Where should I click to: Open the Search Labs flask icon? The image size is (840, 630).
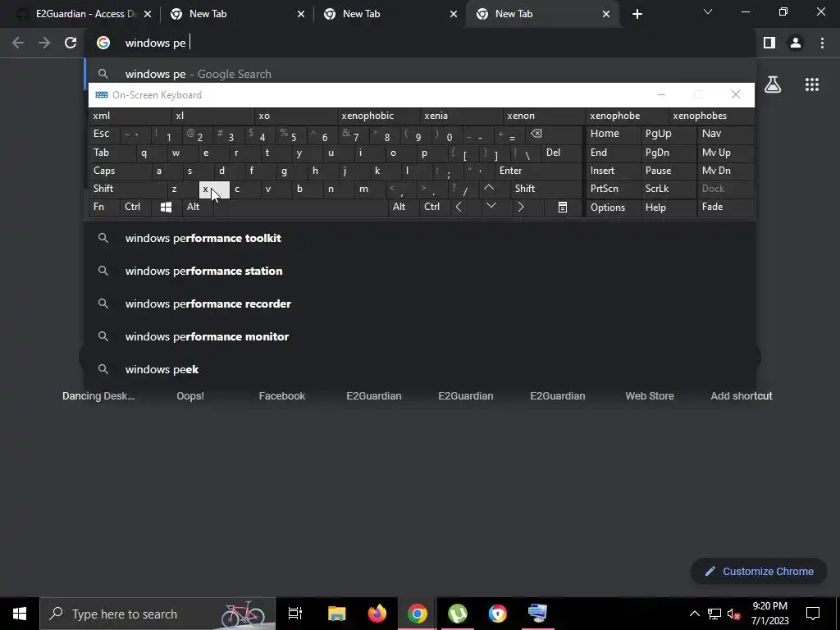click(x=773, y=84)
